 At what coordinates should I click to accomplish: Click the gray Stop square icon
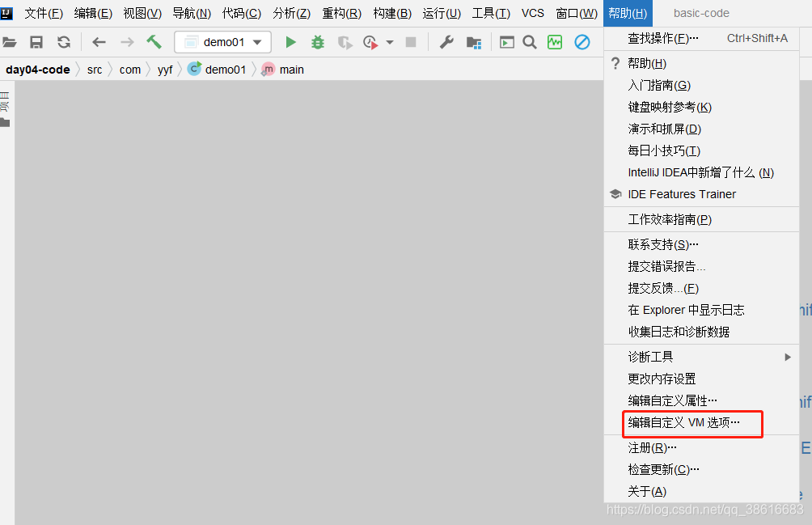(x=411, y=42)
